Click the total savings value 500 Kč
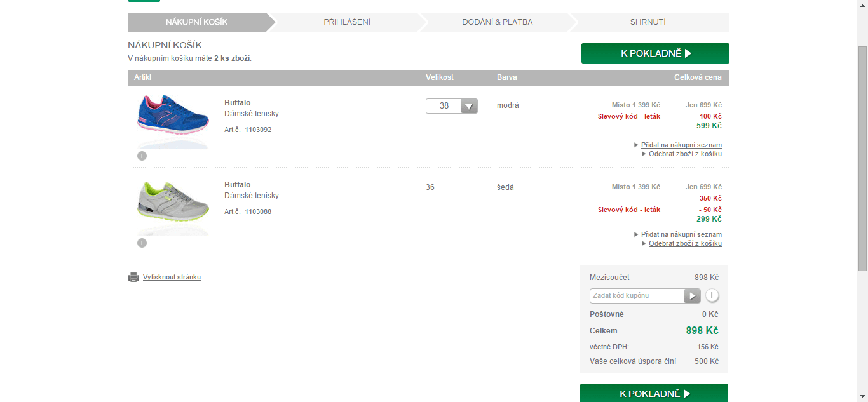 (707, 361)
